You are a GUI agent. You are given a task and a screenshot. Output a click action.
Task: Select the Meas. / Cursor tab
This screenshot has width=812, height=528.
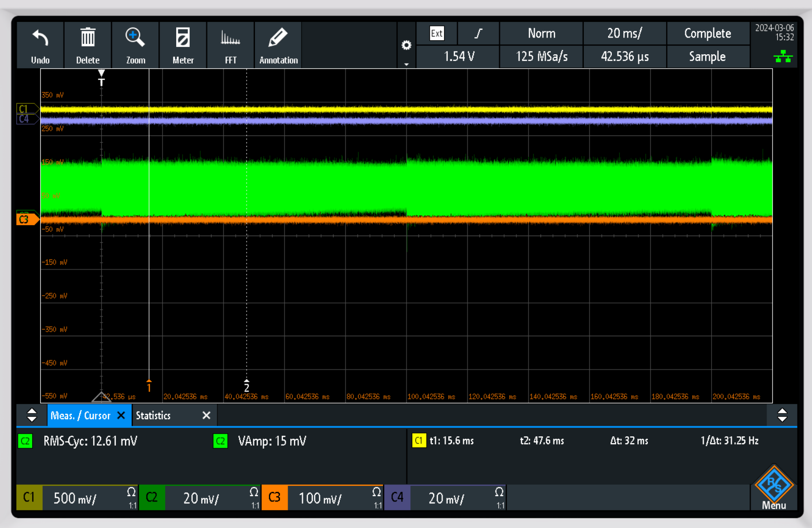point(81,415)
